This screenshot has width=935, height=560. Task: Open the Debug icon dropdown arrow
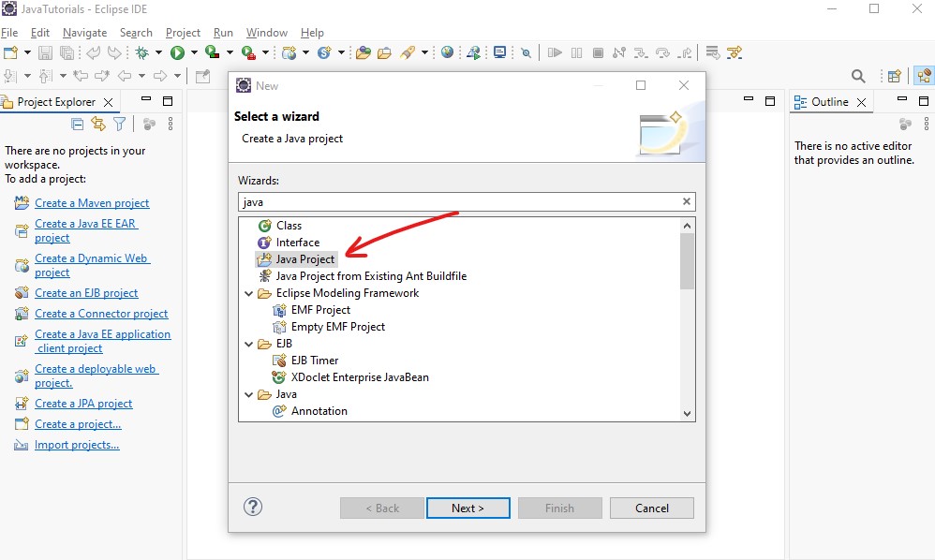click(158, 52)
